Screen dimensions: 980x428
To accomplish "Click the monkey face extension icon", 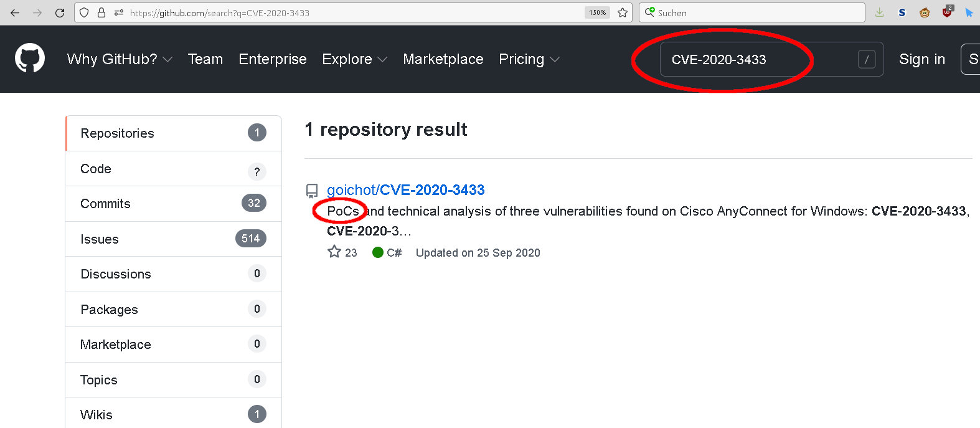I will pyautogui.click(x=925, y=12).
